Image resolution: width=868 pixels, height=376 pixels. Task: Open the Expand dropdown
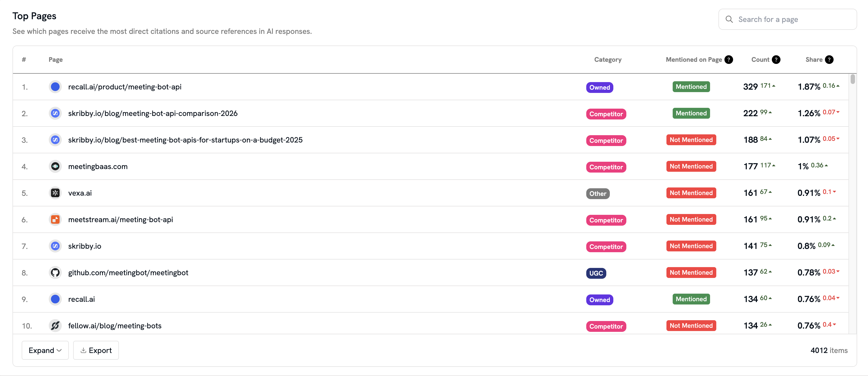click(x=45, y=350)
